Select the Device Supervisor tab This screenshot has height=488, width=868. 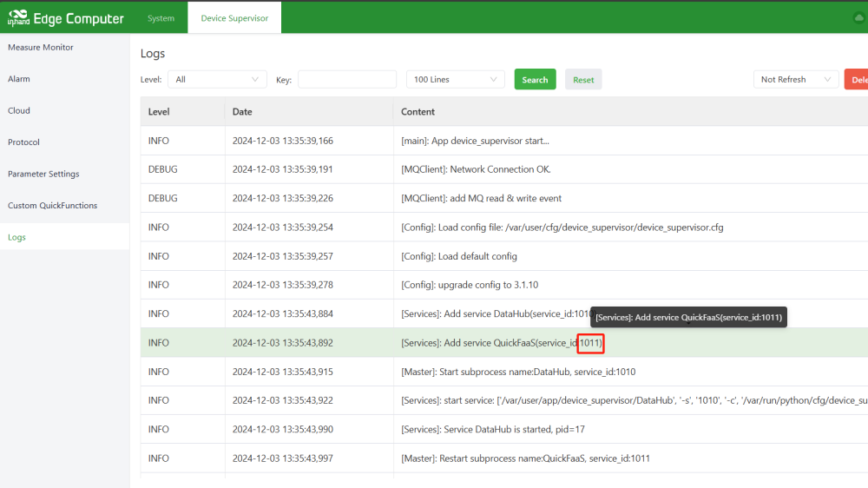(x=234, y=18)
